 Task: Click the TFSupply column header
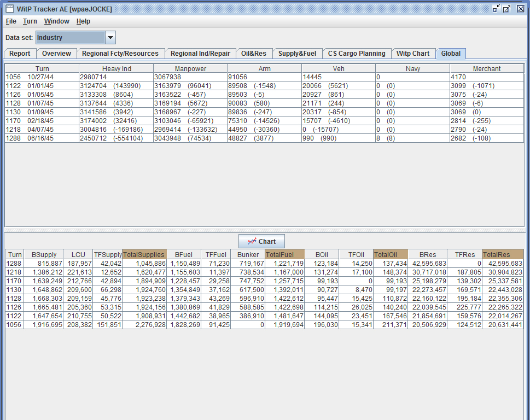(108, 254)
